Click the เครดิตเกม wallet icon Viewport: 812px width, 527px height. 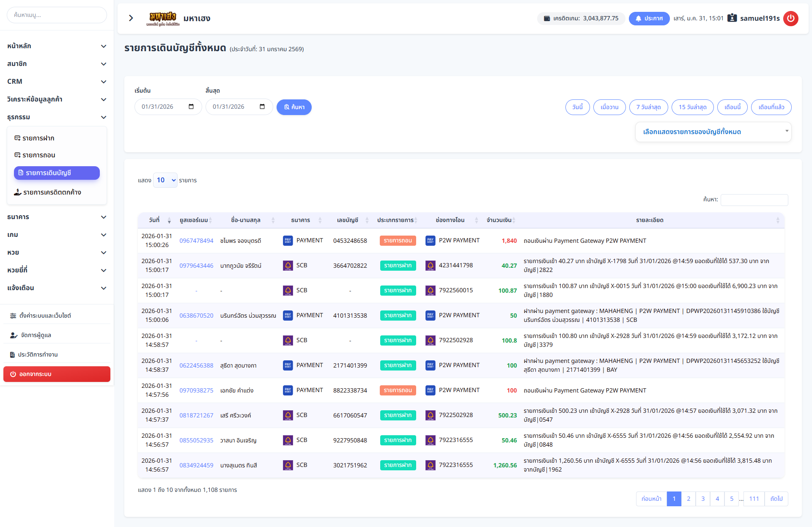(547, 19)
